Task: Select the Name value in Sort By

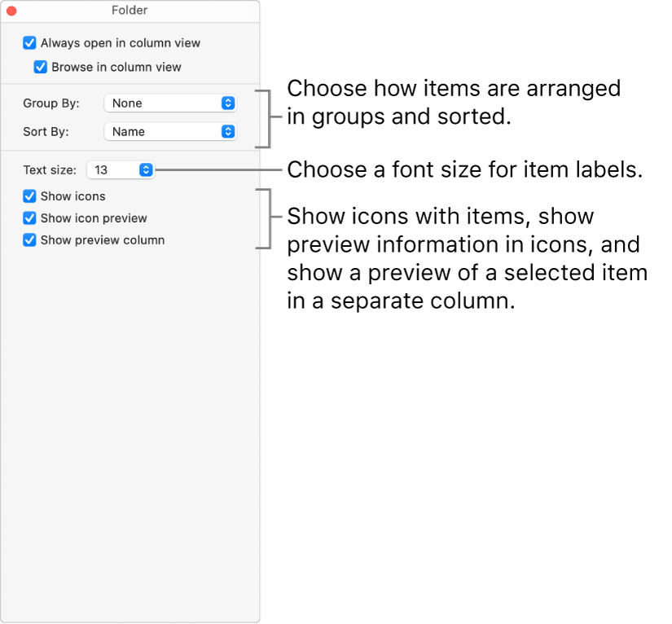Action: point(127,131)
